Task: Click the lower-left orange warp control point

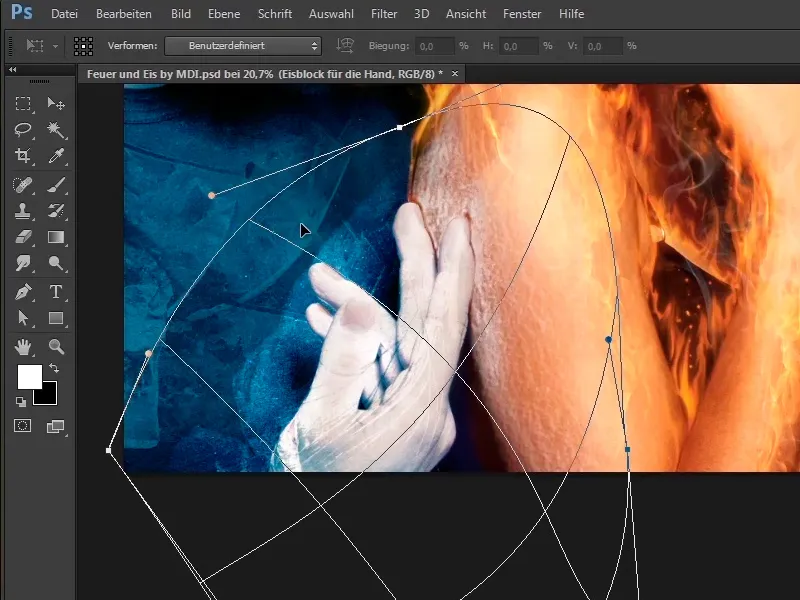Action: click(x=148, y=353)
